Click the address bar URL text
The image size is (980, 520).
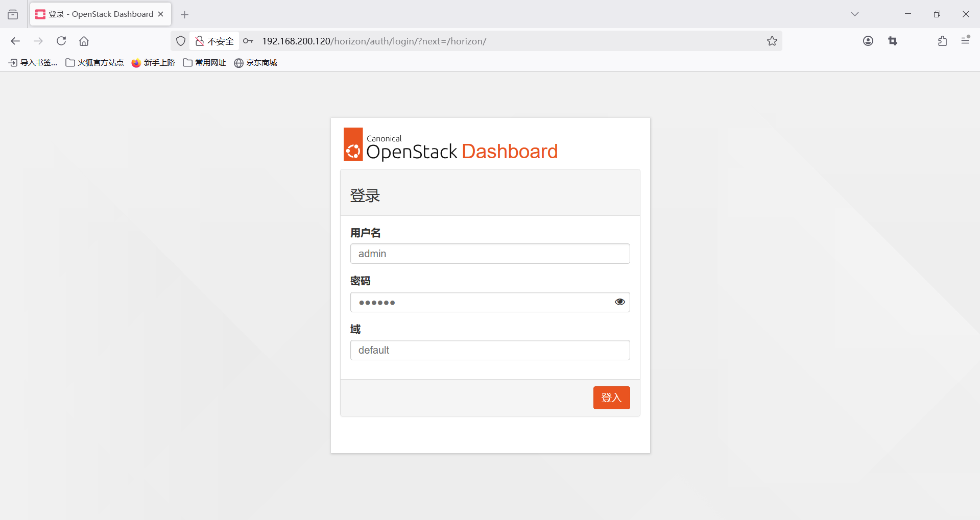coord(374,41)
